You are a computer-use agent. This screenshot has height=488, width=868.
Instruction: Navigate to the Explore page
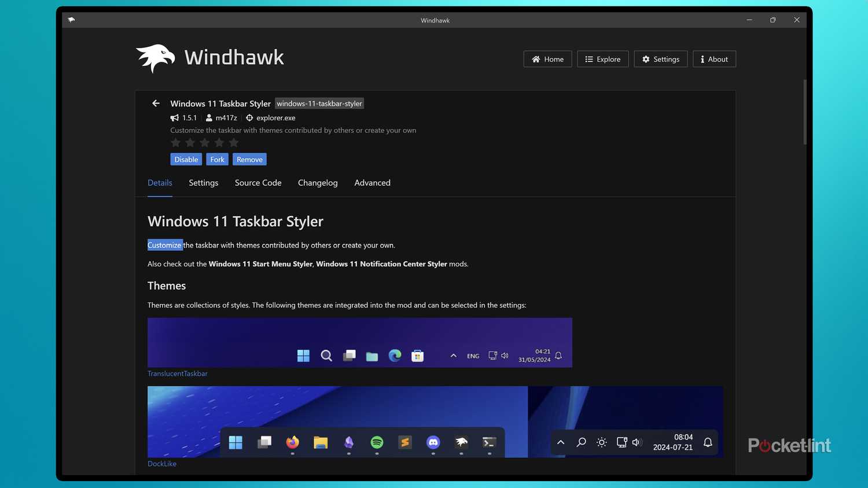click(x=602, y=58)
